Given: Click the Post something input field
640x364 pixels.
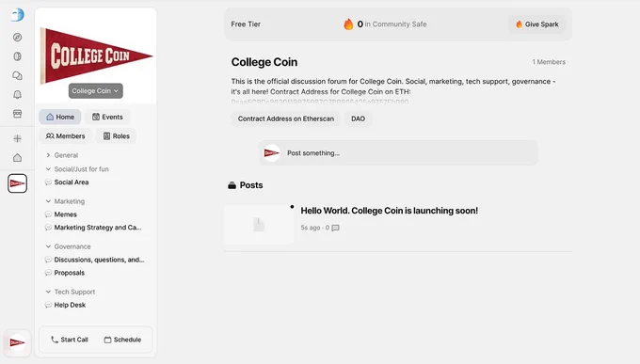Looking at the screenshot, I should pos(398,153).
